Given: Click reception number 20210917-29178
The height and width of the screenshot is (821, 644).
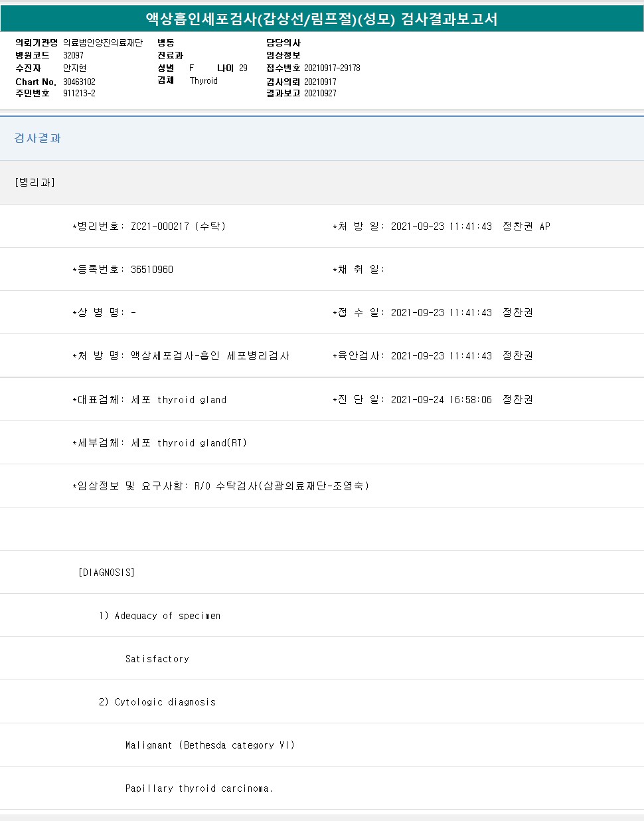Looking at the screenshot, I should 332,68.
